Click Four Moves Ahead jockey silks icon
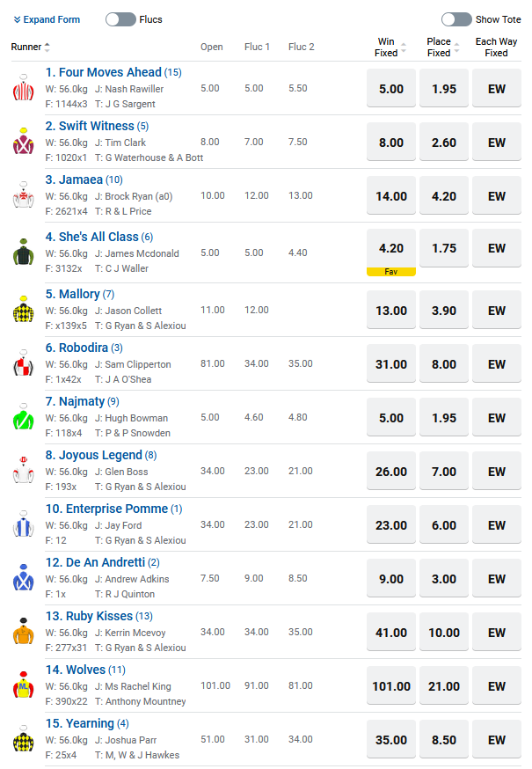 (x=23, y=88)
